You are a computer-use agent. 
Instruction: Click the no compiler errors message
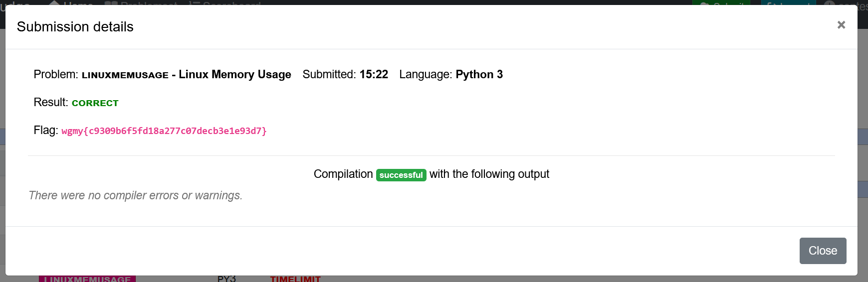tap(136, 195)
